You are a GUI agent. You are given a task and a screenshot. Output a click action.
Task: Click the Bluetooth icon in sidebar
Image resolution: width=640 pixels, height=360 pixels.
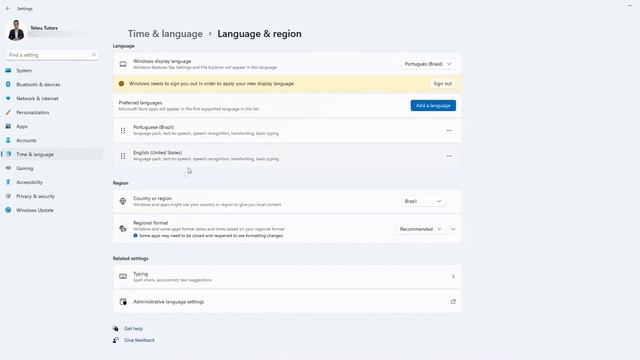8,84
